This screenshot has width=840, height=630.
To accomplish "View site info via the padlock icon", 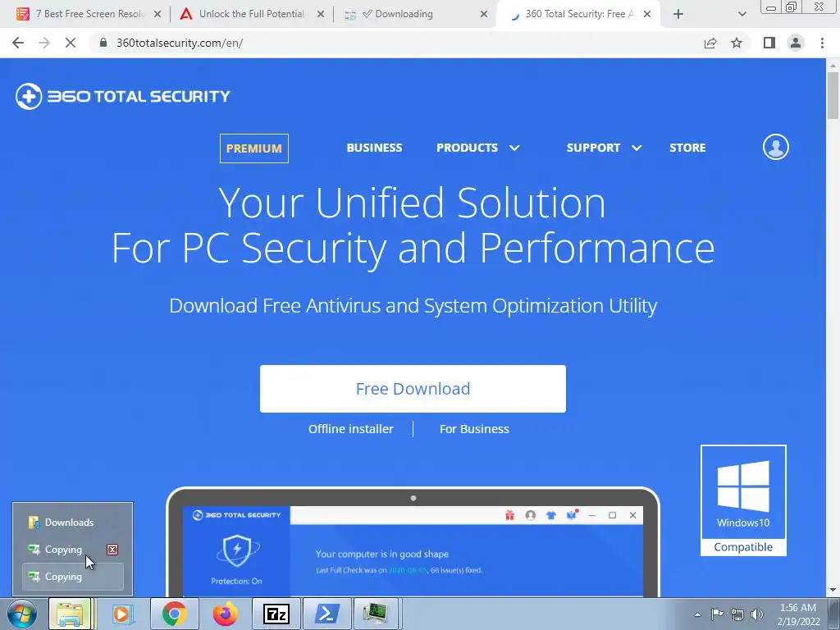I will tap(103, 43).
